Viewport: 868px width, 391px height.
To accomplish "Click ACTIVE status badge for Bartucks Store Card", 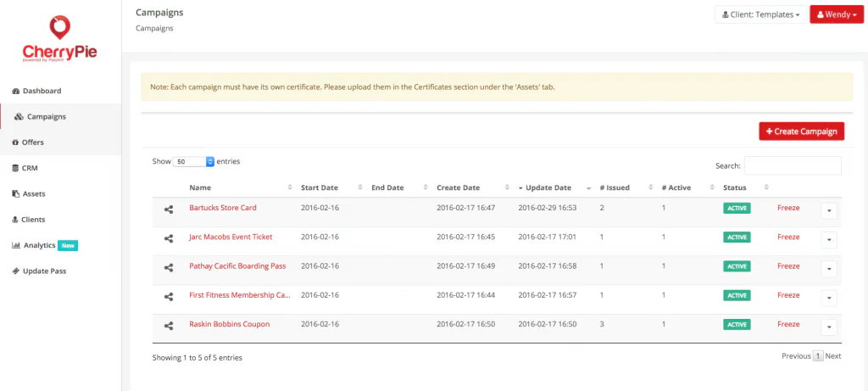I will (737, 209).
